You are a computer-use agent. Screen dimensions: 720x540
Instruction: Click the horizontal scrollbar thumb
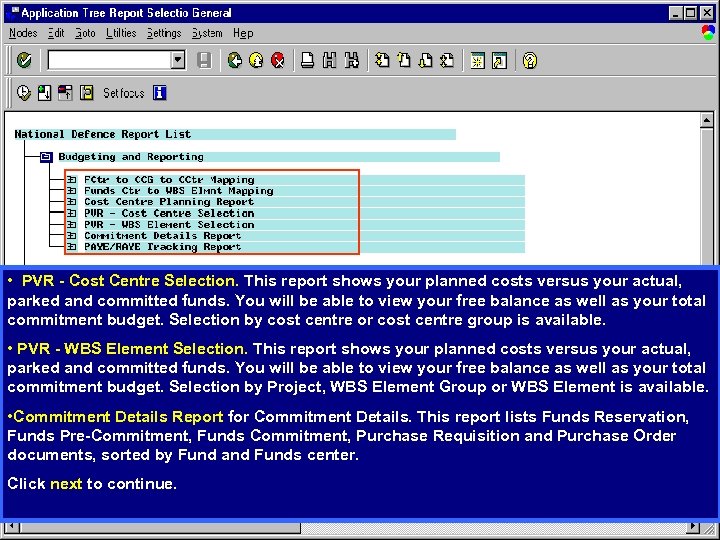[160, 528]
